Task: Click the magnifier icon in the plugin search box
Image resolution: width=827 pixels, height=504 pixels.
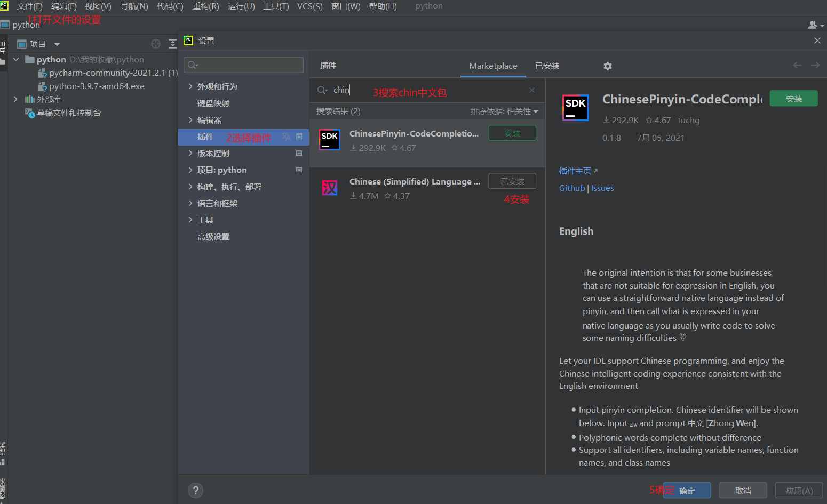Action: click(322, 90)
